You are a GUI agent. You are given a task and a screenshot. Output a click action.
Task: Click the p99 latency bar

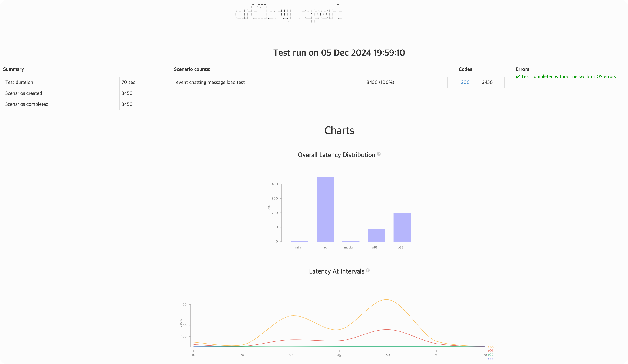point(402,227)
